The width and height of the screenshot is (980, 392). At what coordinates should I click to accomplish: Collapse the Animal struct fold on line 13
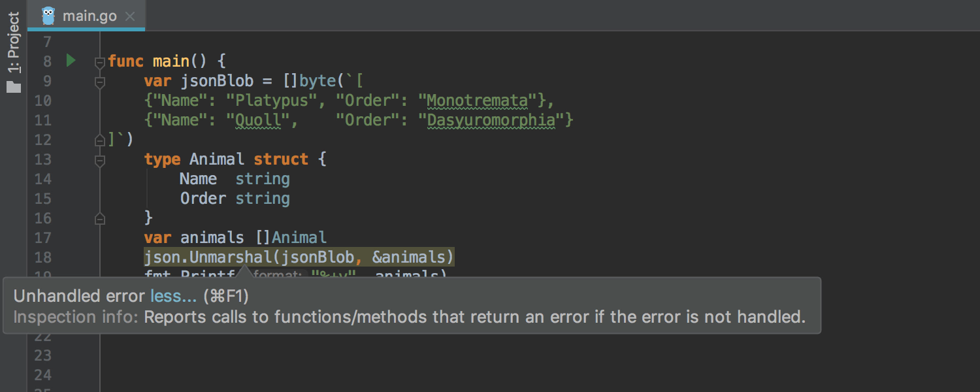tap(100, 160)
